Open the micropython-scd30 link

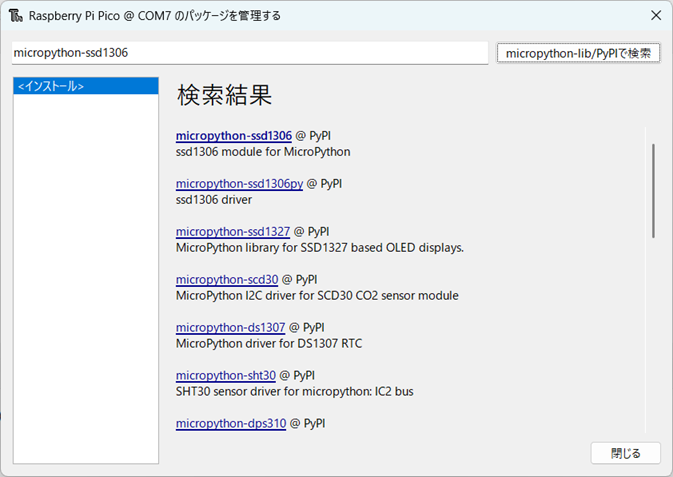[x=227, y=280]
